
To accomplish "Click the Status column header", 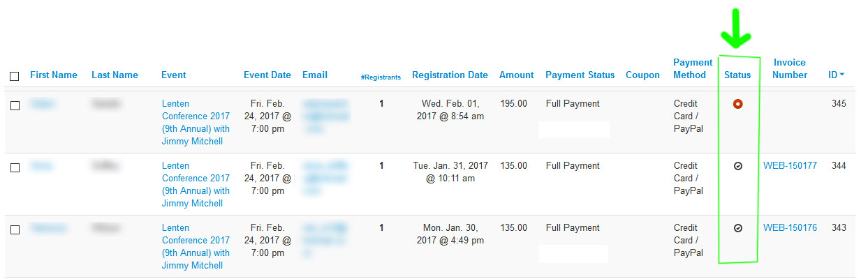I will [x=737, y=75].
